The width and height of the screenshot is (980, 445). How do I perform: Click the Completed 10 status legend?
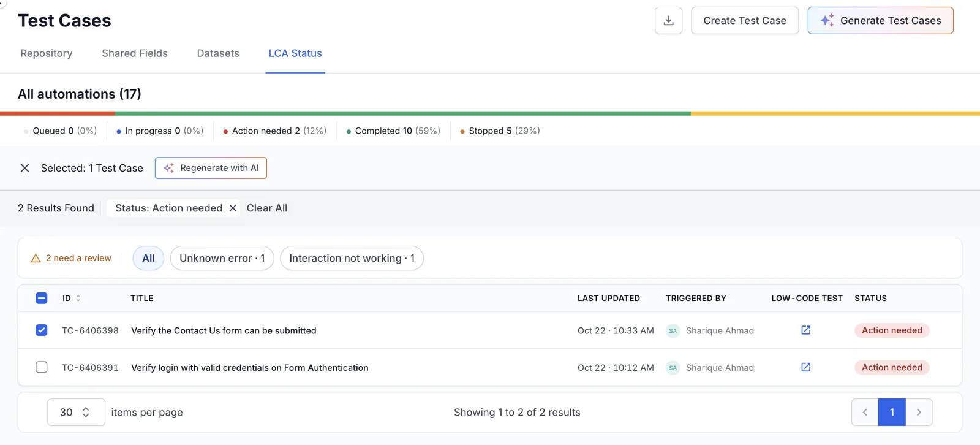tap(393, 131)
